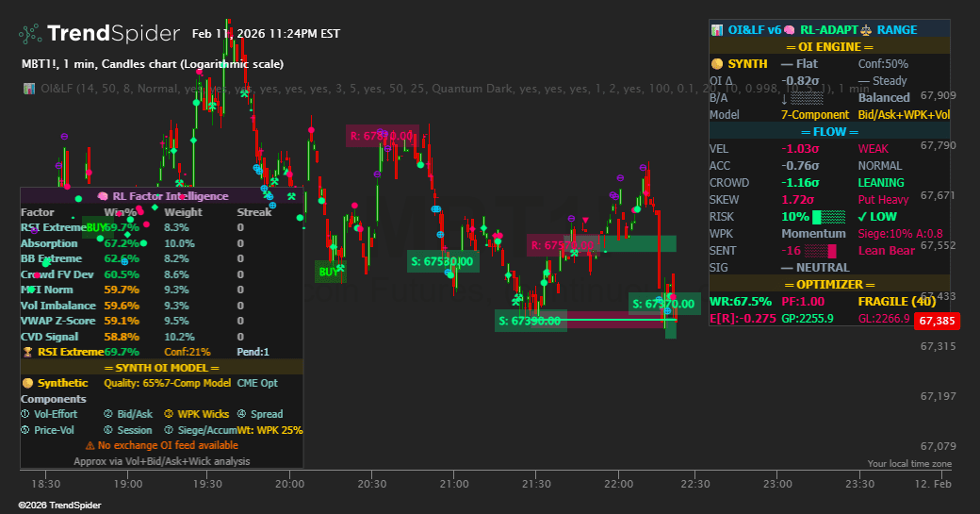The image size is (980, 514).
Task: Select the SYNTH OI MODEL section header
Action: [161, 368]
